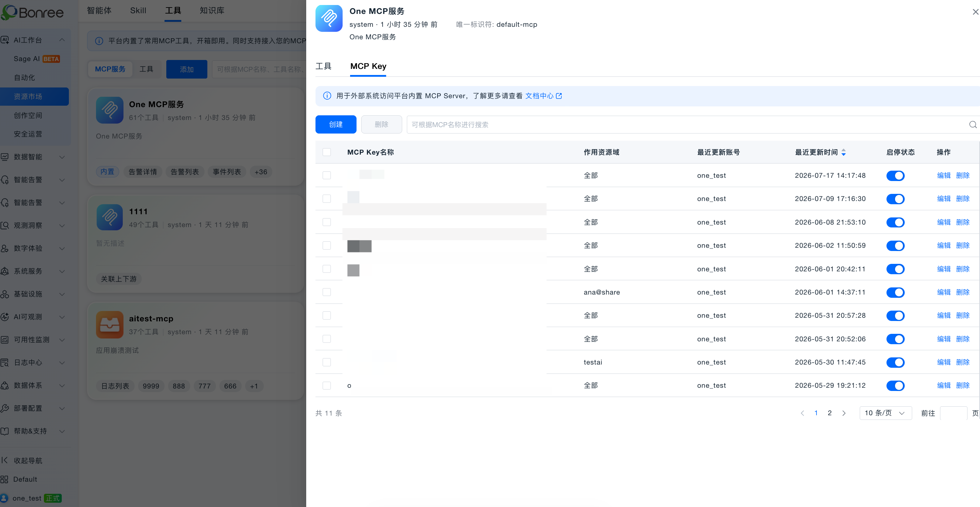Click the Bonree logo

32,12
